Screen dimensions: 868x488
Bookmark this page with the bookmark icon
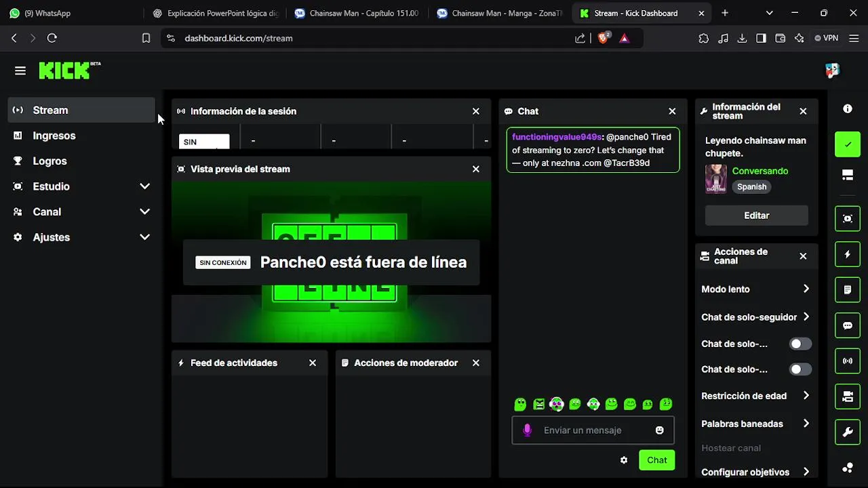point(146,38)
